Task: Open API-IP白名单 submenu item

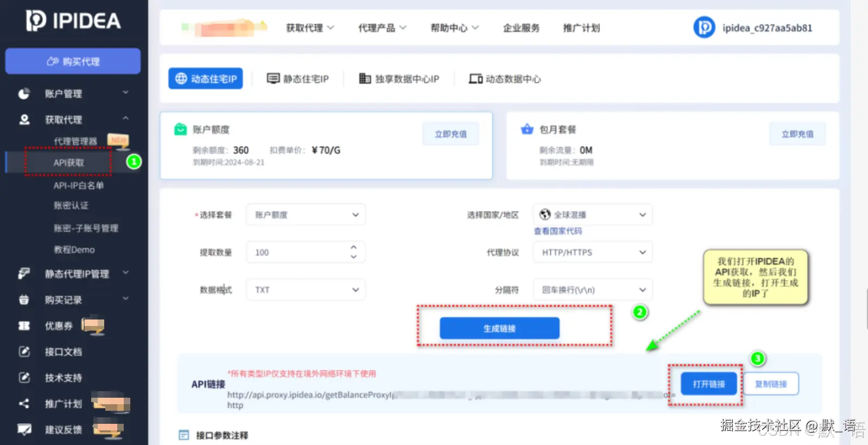Action: point(79,185)
